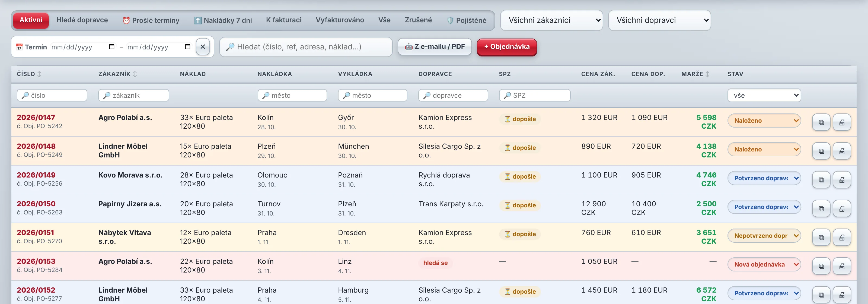Change status dropdown for order 2026/0152
The height and width of the screenshot is (304, 868).
point(764,293)
